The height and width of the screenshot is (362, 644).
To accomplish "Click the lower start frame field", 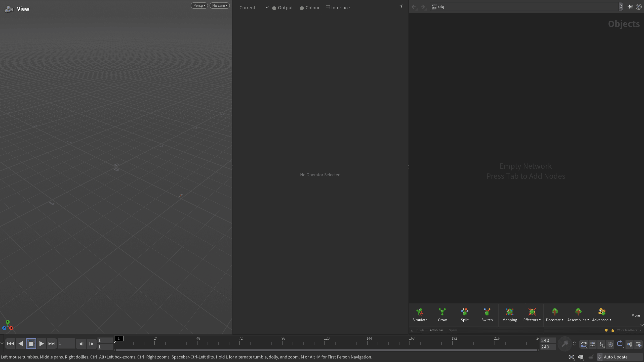I will (105, 347).
